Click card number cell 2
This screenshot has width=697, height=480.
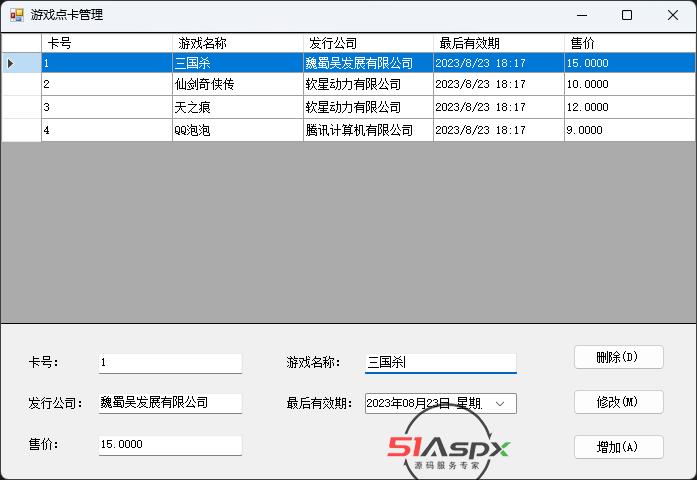[107, 84]
